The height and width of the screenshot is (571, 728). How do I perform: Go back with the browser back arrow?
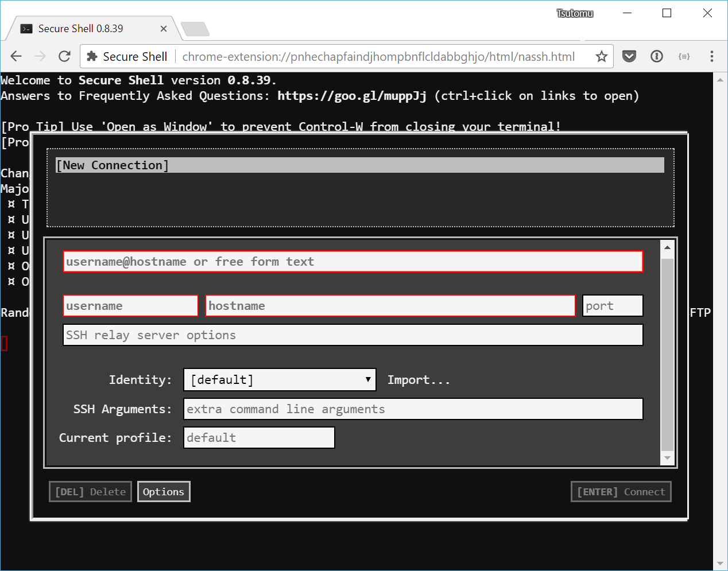tap(16, 56)
